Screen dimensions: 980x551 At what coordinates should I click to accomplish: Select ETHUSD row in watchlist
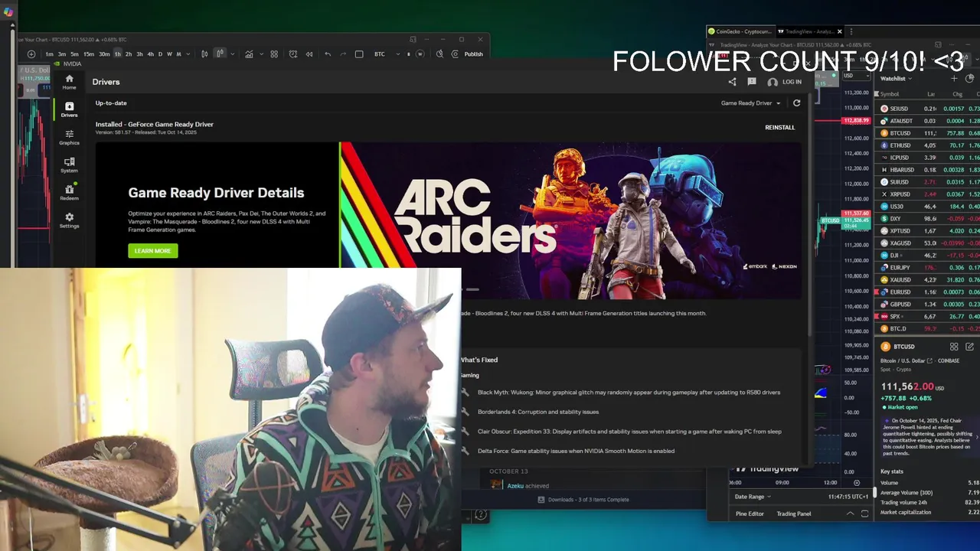[x=929, y=145]
